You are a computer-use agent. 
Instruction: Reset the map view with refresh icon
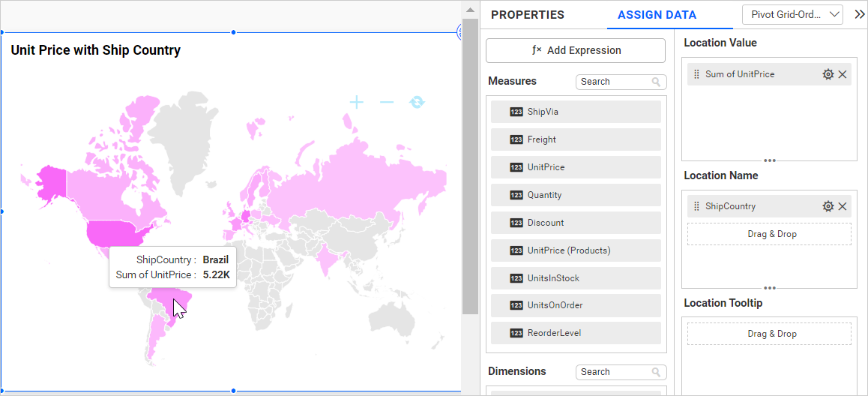tap(417, 102)
